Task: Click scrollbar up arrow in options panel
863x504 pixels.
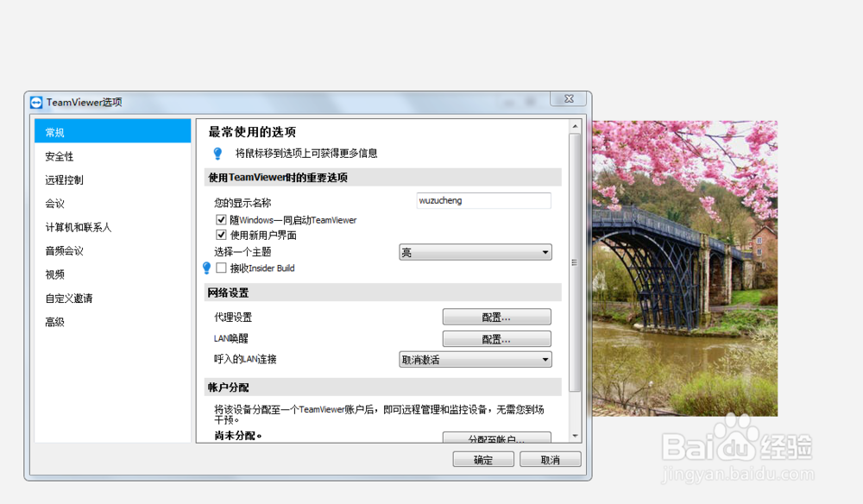Action: (575, 126)
